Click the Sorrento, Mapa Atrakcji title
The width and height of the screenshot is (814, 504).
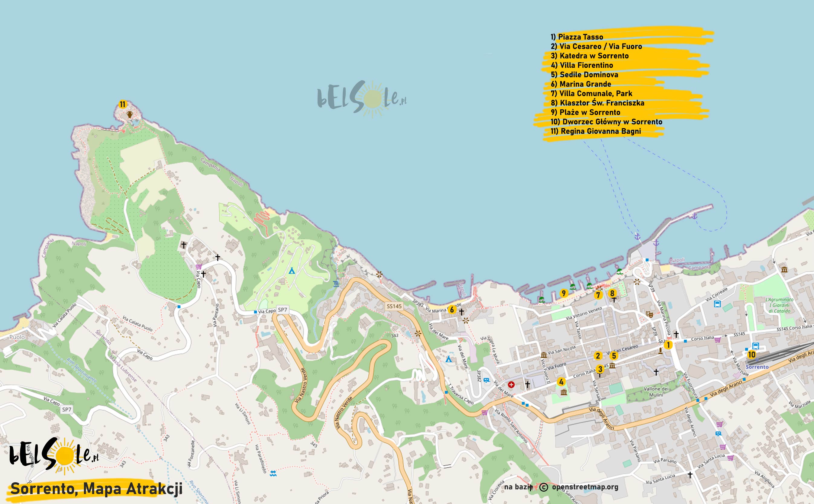coord(97,489)
